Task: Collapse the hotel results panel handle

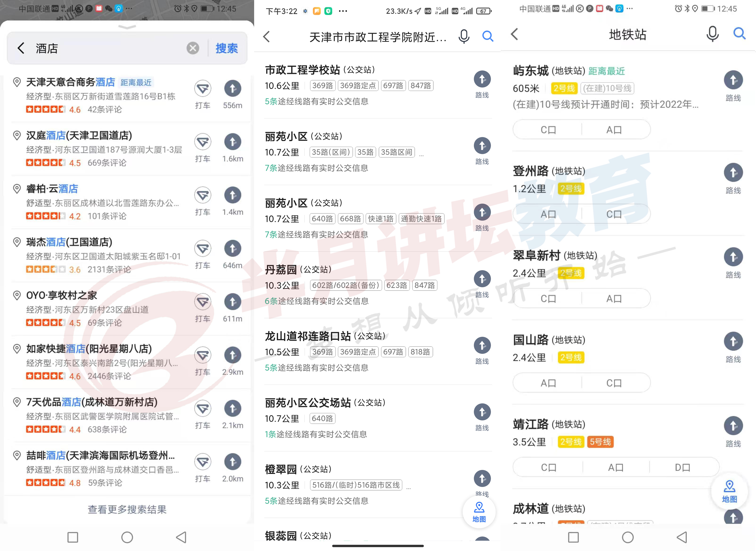Action: click(x=127, y=27)
